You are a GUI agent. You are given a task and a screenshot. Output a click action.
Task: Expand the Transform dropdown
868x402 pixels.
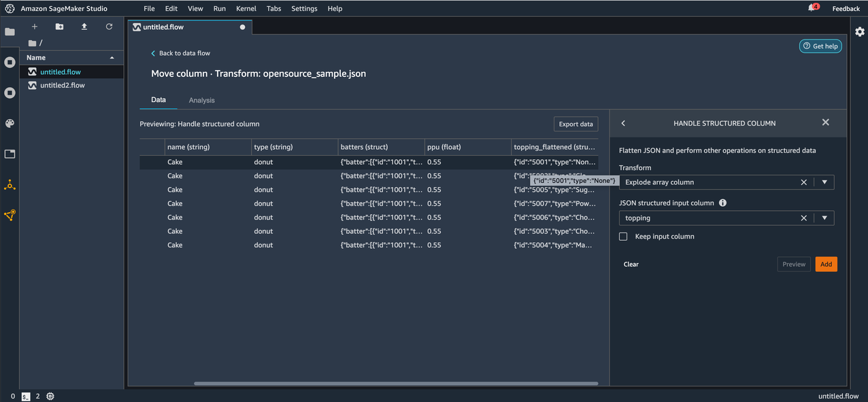click(x=824, y=182)
